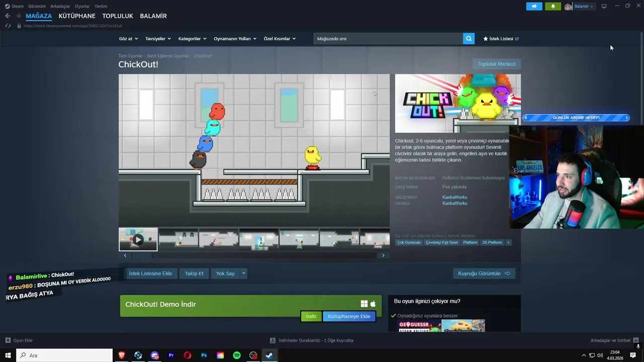
Task: Open the Çevrimiçi Eşli Oyun tag
Action: click(442, 242)
